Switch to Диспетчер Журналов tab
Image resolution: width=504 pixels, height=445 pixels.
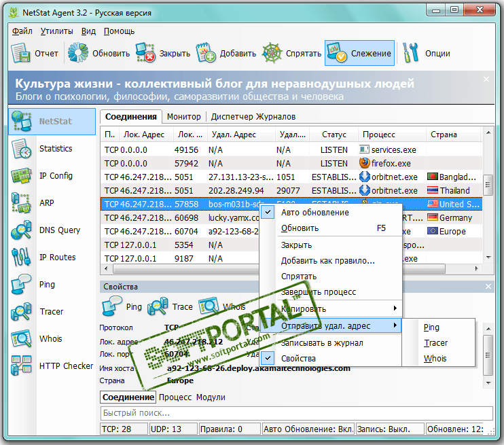253,117
